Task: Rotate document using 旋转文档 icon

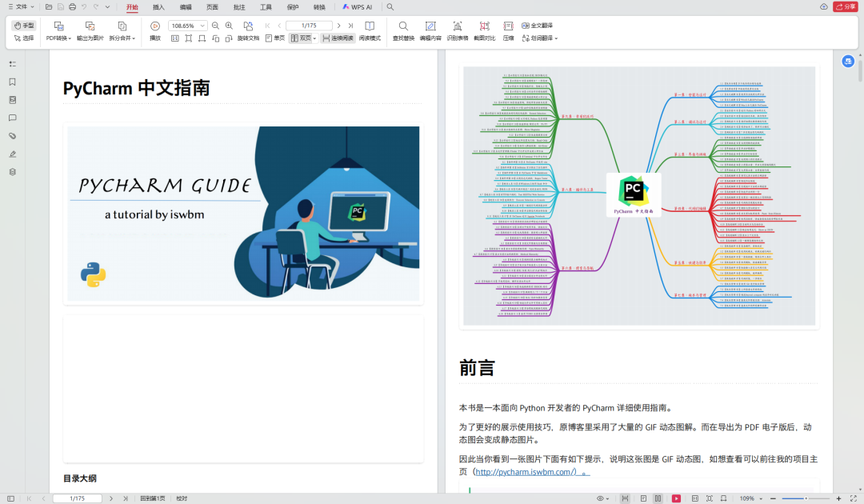Action: tap(248, 26)
